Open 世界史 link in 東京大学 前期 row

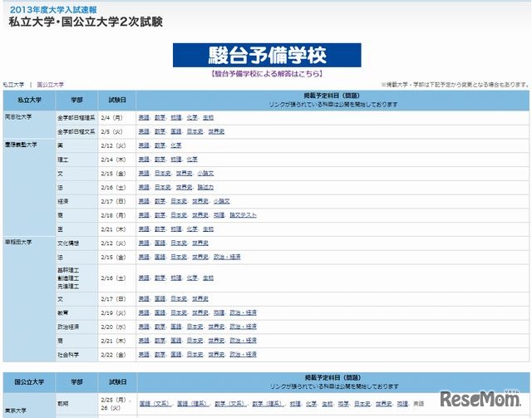pyautogui.click(x=384, y=403)
